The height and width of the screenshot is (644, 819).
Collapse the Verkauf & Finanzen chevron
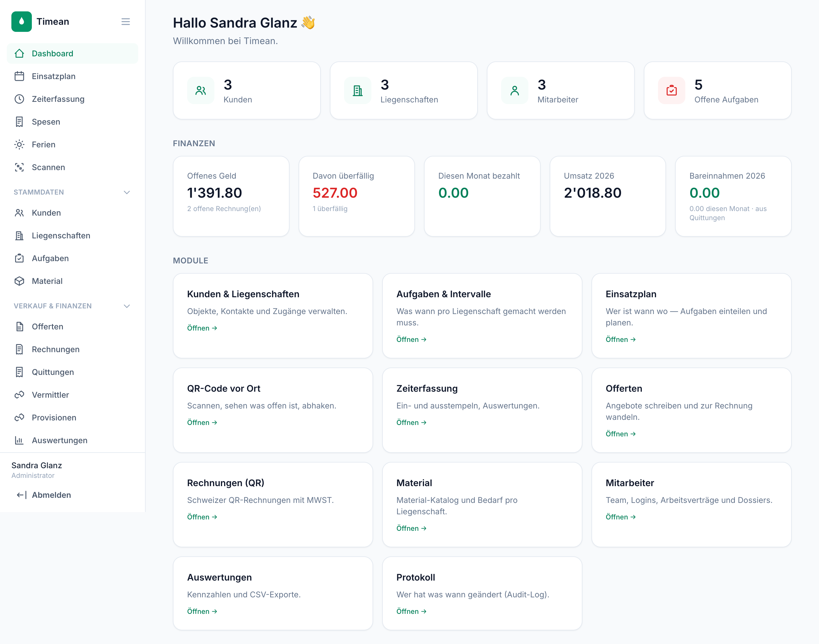click(127, 306)
